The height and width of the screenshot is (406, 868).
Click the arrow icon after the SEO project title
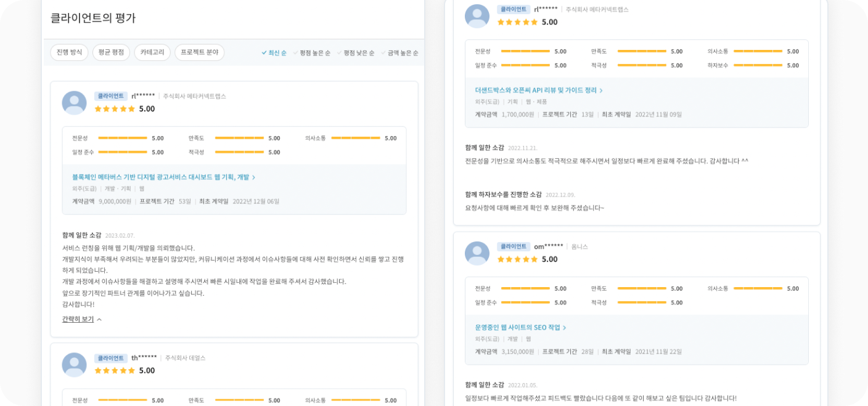565,327
